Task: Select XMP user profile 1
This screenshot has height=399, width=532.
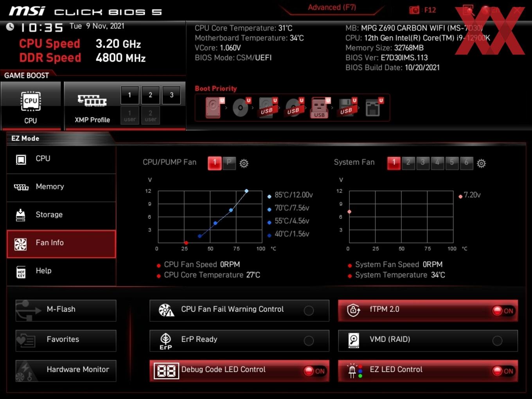Action: 129,115
